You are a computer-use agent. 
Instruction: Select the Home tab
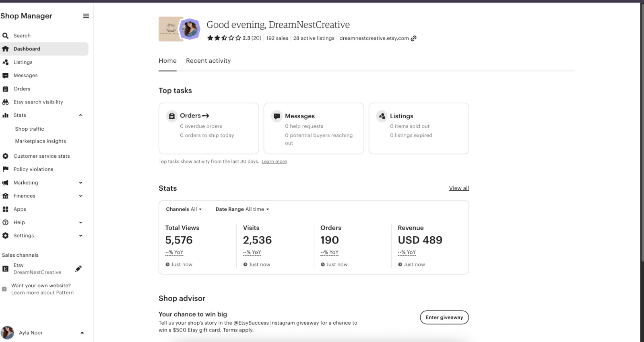[x=167, y=61]
